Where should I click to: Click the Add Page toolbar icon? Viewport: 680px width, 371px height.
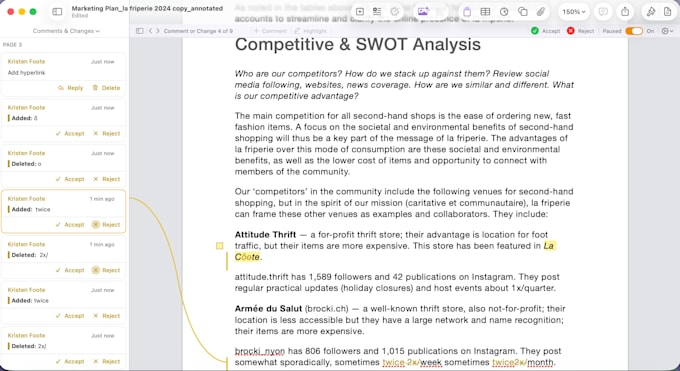pyautogui.click(x=360, y=12)
